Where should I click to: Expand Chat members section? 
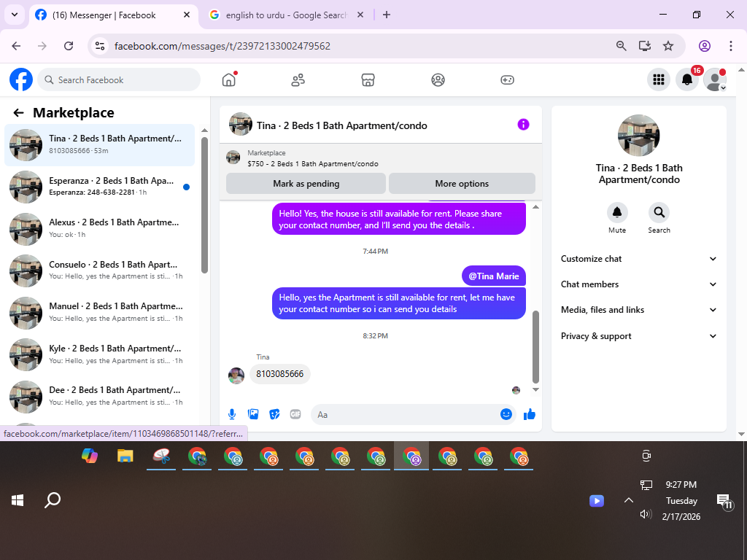coord(639,284)
